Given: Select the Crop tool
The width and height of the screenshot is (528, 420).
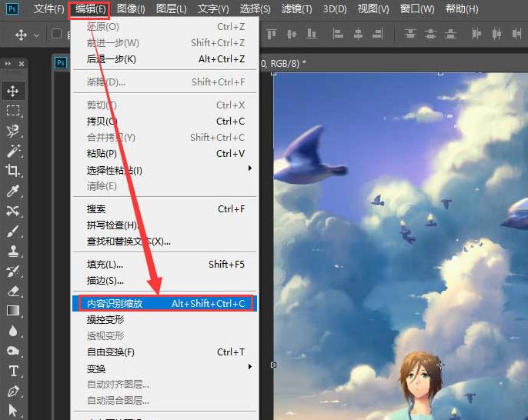Looking at the screenshot, I should 13,171.
